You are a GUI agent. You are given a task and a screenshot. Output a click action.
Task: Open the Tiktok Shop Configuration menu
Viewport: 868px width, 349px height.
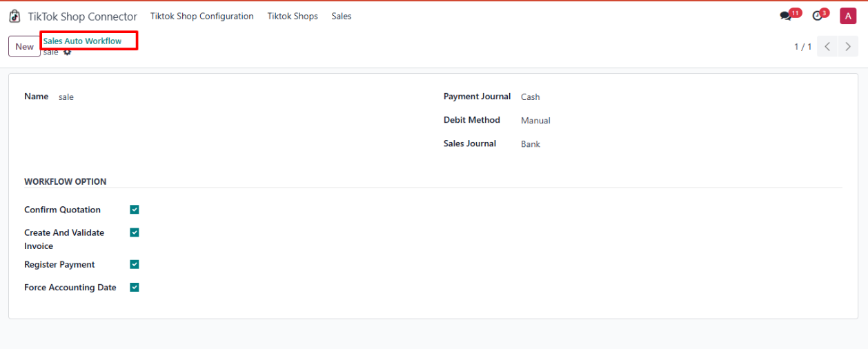click(201, 16)
